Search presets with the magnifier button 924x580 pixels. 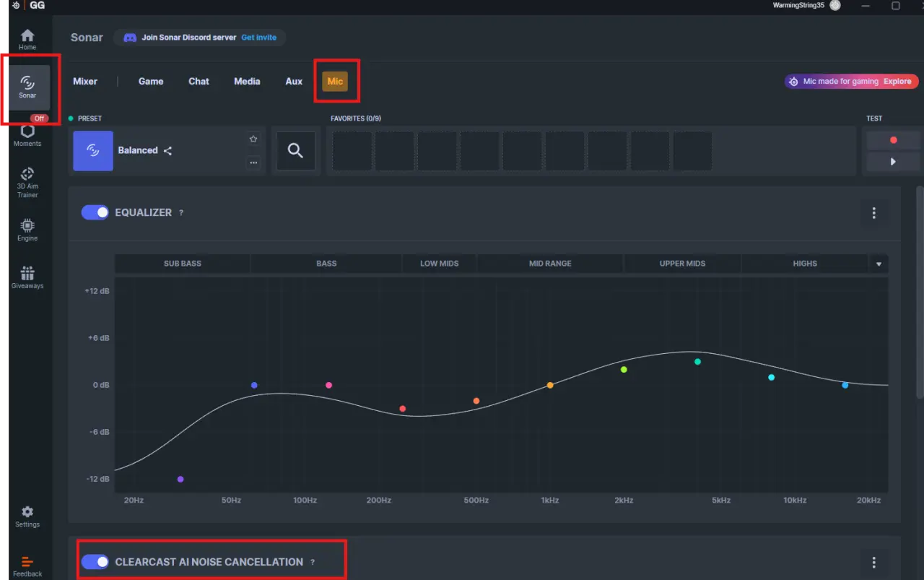point(295,150)
